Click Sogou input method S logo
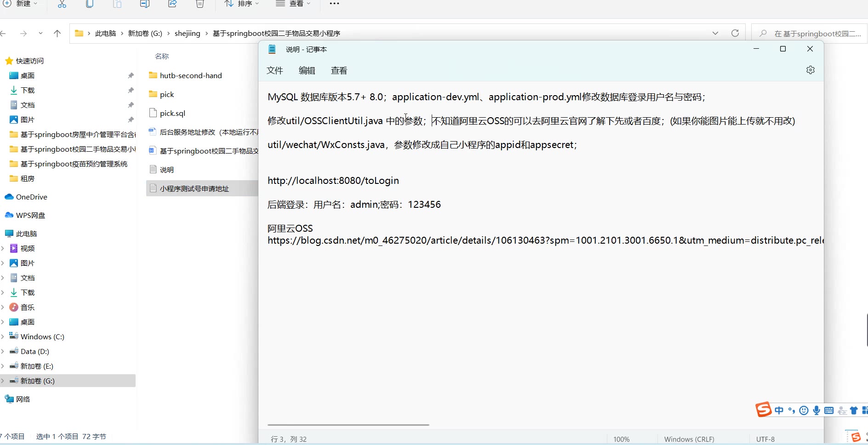Viewport: 868px width, 445px height. tap(763, 409)
